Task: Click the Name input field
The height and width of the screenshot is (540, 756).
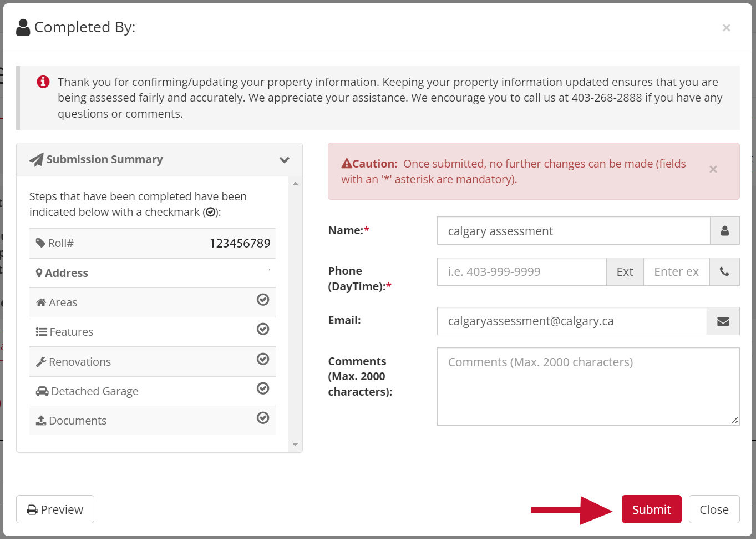Action: tap(574, 231)
